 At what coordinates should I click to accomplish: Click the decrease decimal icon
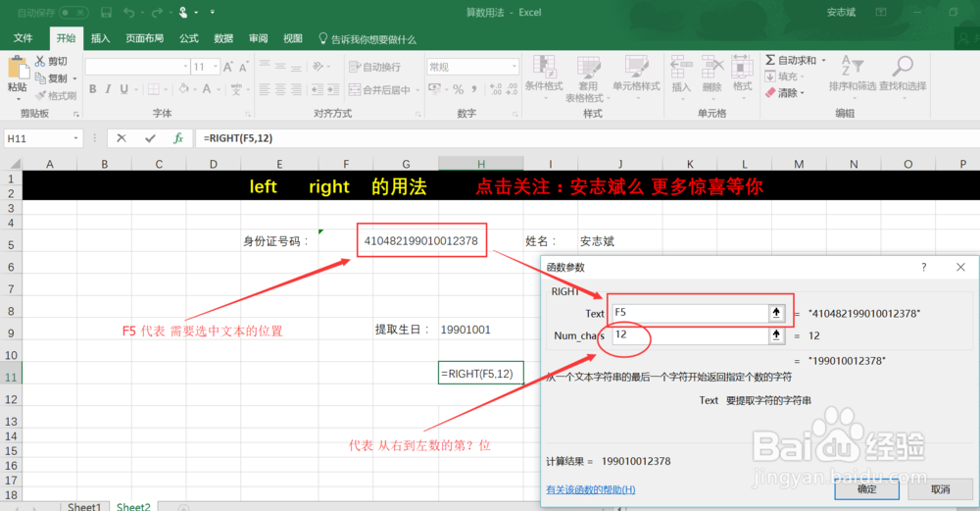click(x=512, y=89)
